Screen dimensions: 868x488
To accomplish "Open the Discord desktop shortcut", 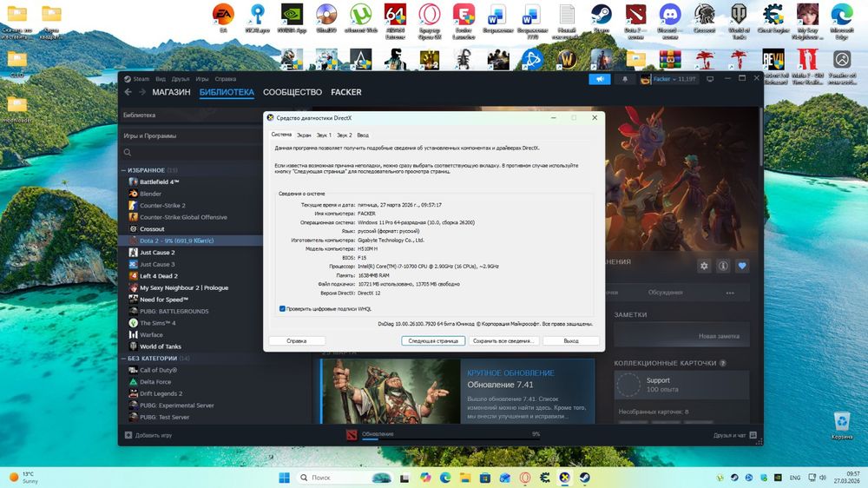I will point(670,21).
